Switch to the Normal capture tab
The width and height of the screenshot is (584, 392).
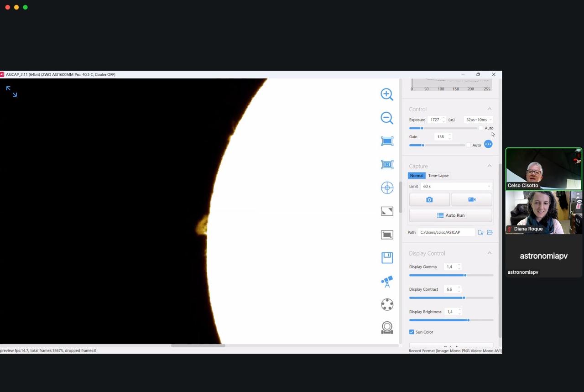417,176
